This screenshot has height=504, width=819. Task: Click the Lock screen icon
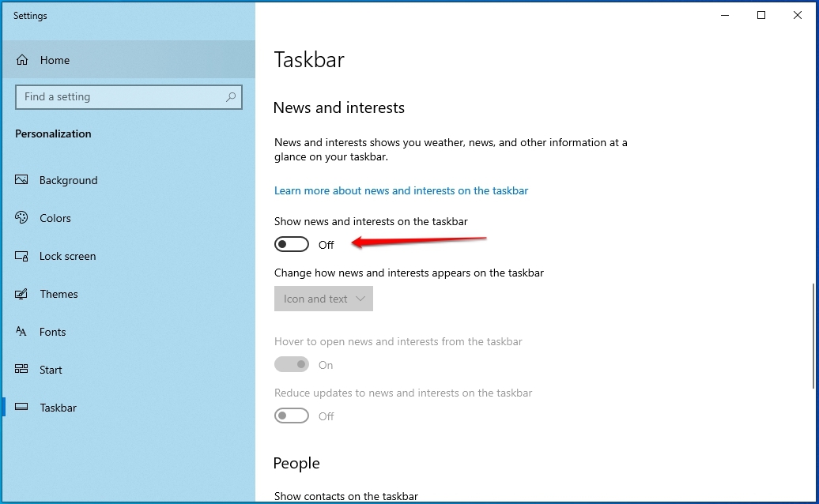[x=21, y=256]
